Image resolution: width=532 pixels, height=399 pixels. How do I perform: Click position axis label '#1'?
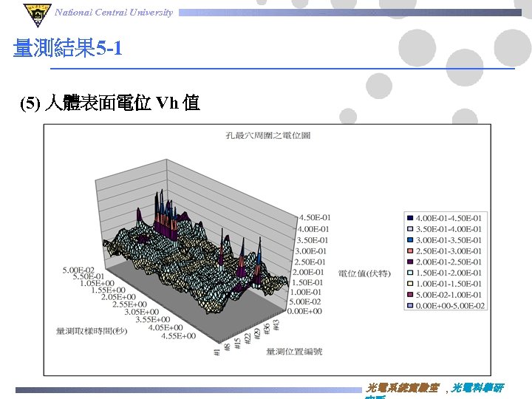(217, 352)
